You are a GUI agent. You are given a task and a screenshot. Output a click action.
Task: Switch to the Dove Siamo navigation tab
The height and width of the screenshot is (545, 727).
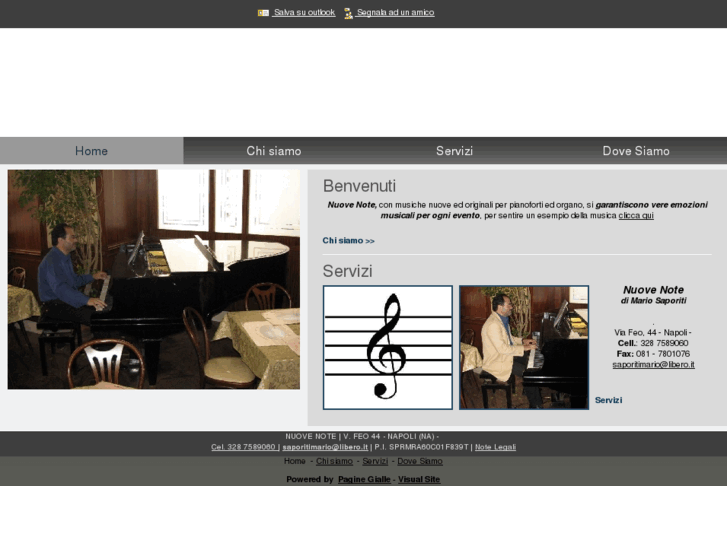click(636, 151)
